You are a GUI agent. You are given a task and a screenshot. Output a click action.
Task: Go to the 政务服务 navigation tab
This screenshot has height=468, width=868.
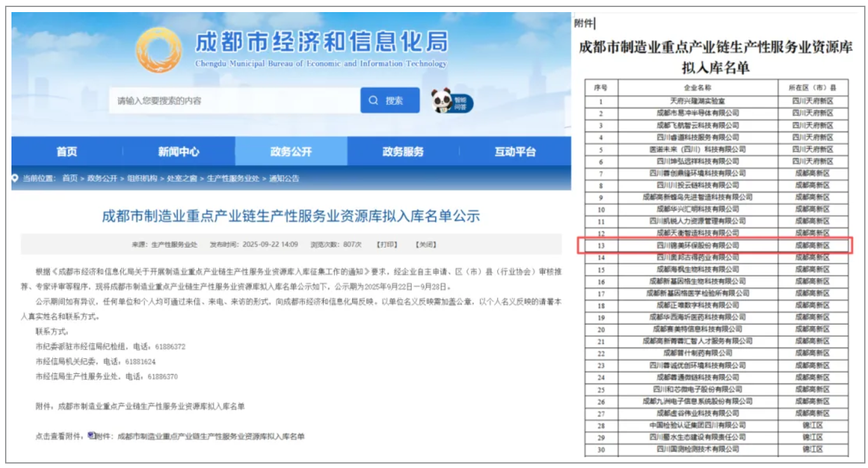(x=403, y=152)
